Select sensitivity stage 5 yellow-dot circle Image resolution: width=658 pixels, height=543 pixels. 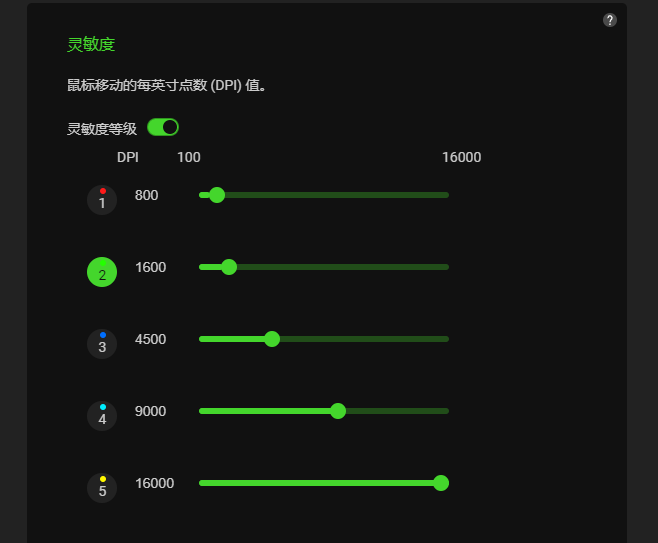pos(102,488)
